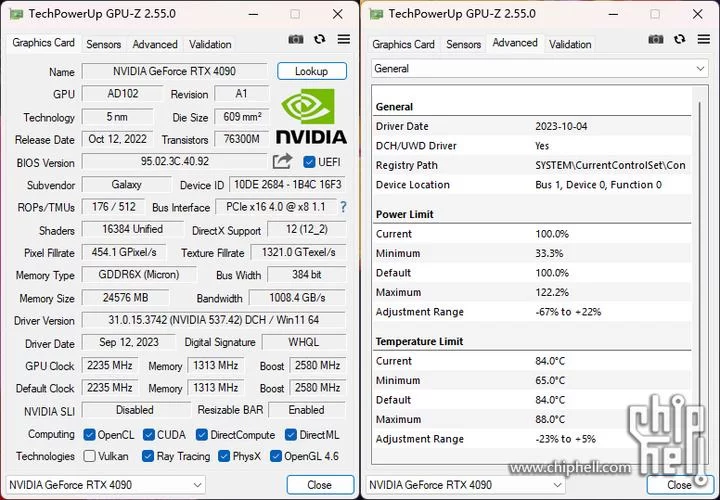Screen dimensions: 720x500
Task: Click the Bus Interface question mark icon
Action: [343, 207]
